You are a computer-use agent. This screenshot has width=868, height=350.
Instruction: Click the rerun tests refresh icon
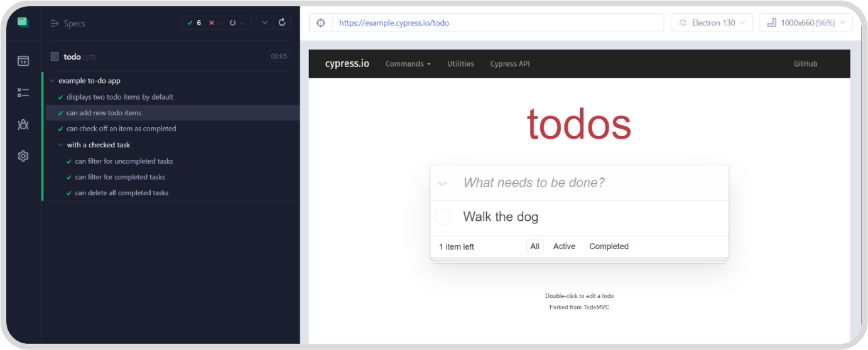pos(282,23)
